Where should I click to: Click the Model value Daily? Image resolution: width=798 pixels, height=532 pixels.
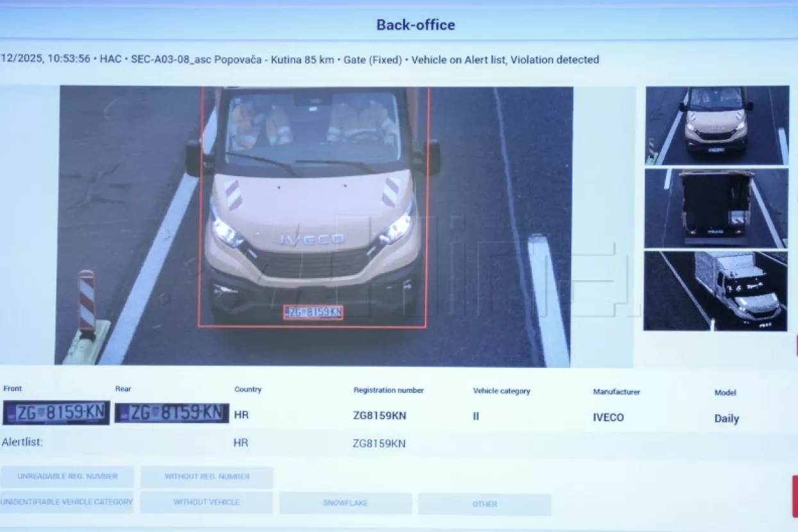coord(727,419)
